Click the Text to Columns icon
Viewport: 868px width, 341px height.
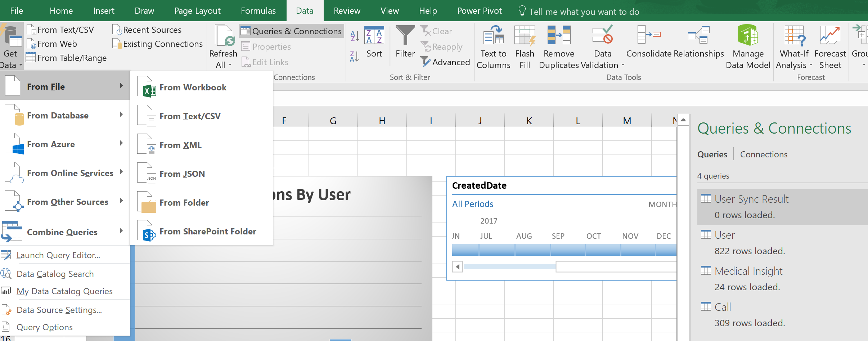click(x=494, y=35)
